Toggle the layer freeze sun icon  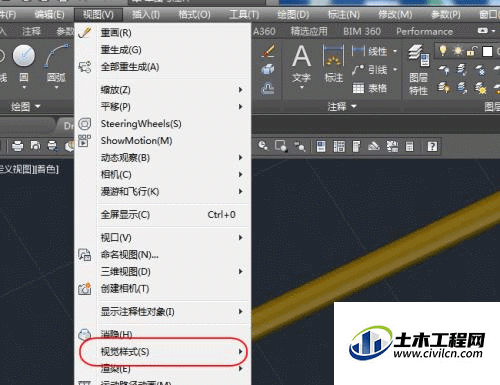point(458,51)
